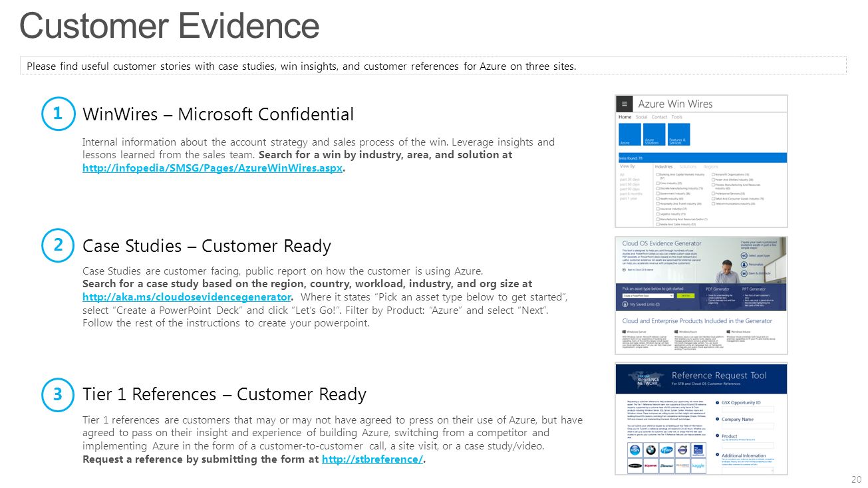Image resolution: width=868 pixels, height=488 pixels.
Task: Check the Insurance Industry checkbox
Action: click(x=658, y=209)
